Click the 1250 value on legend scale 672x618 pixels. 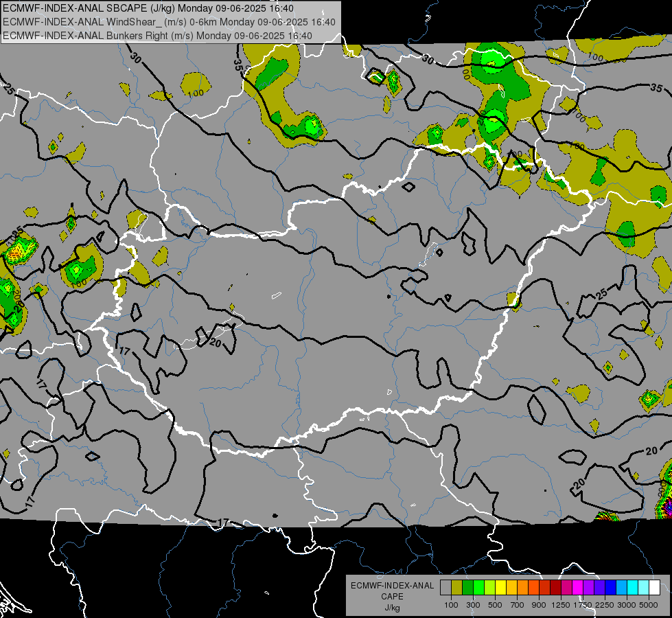pyautogui.click(x=561, y=605)
